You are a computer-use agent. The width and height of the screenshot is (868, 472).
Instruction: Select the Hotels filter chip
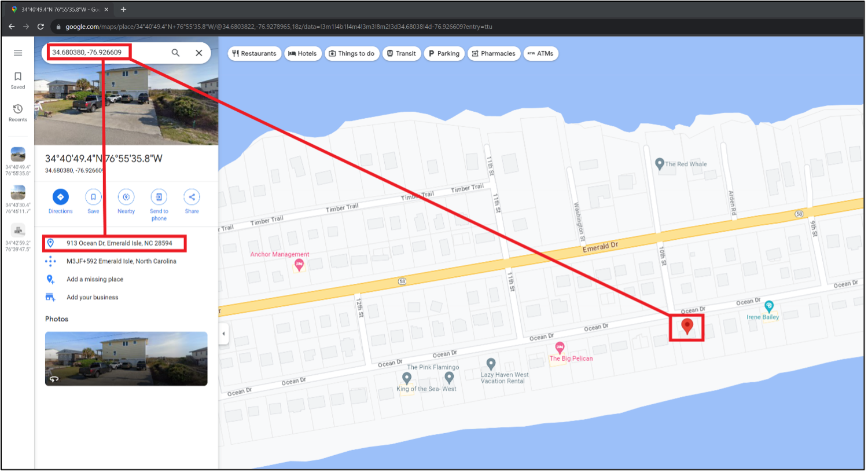pos(303,53)
